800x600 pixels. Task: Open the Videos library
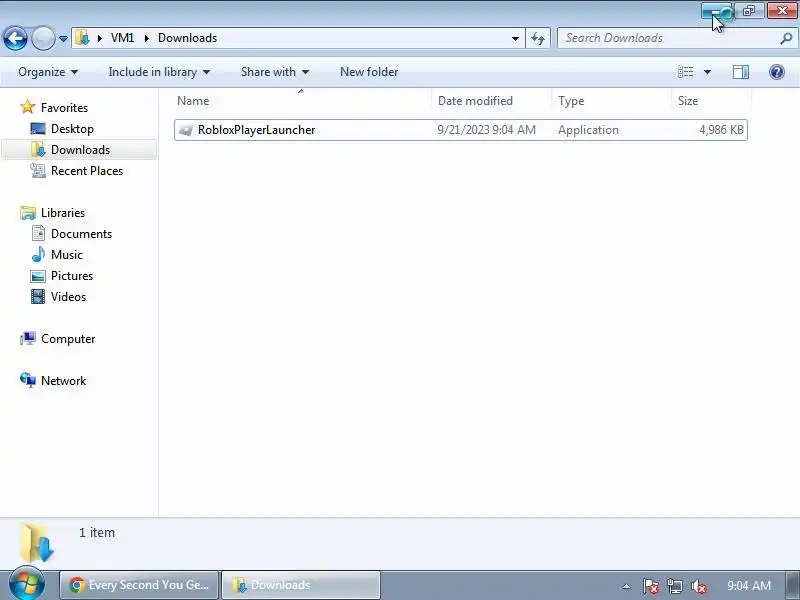(68, 296)
